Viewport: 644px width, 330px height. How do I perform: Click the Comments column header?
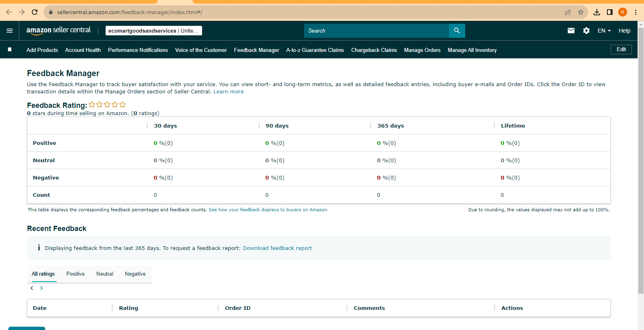pos(369,308)
